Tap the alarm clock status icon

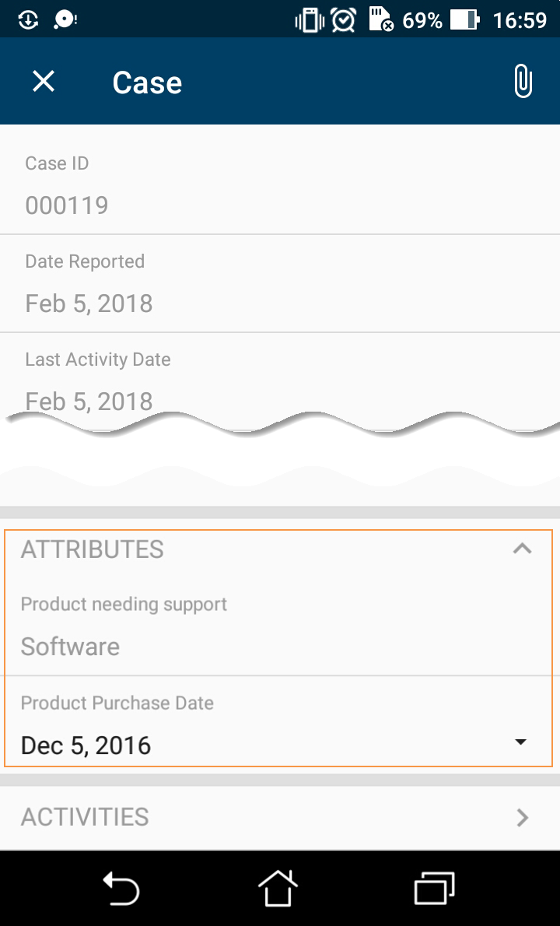(343, 19)
